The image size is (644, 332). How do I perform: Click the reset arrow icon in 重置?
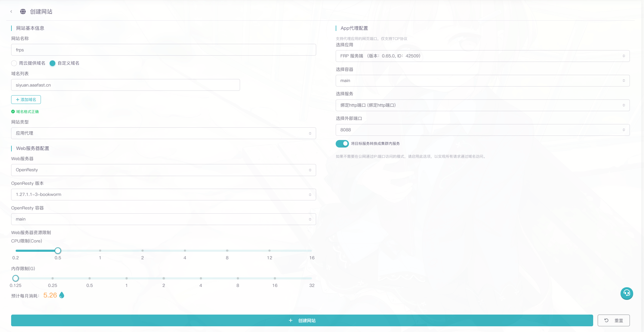click(606, 320)
